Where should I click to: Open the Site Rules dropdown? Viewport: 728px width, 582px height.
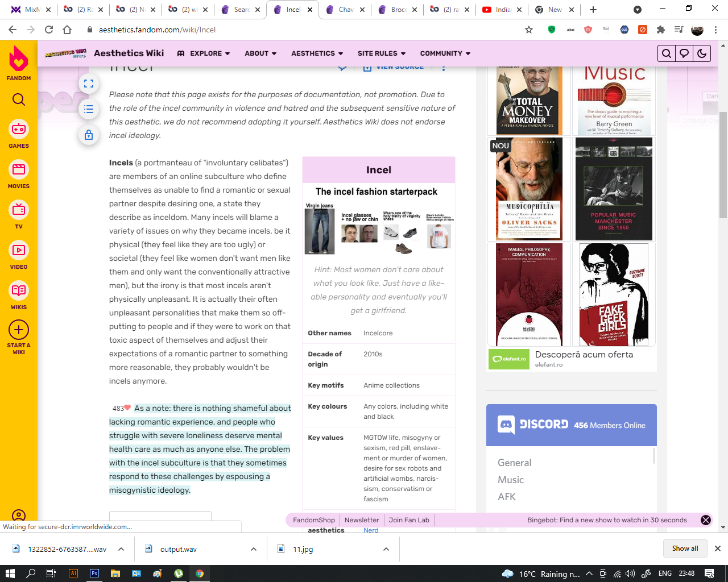pyautogui.click(x=382, y=53)
